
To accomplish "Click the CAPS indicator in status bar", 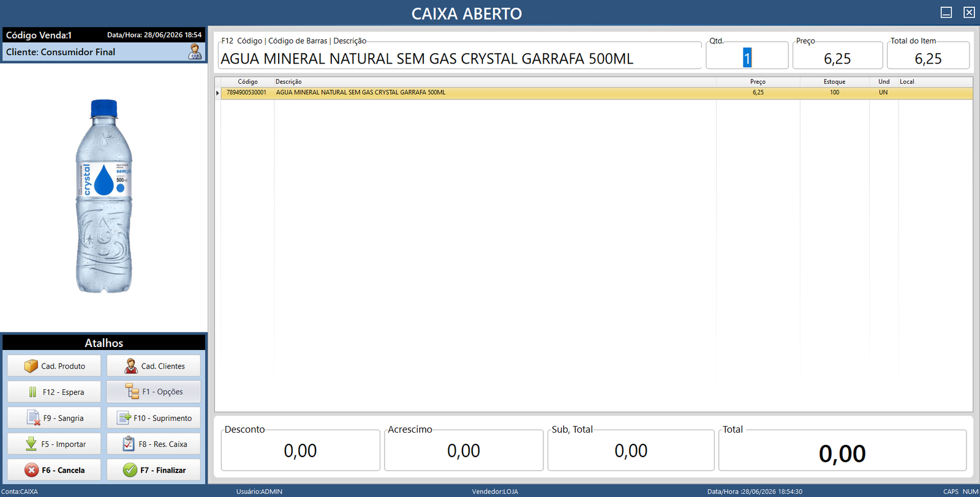I will pos(951,491).
